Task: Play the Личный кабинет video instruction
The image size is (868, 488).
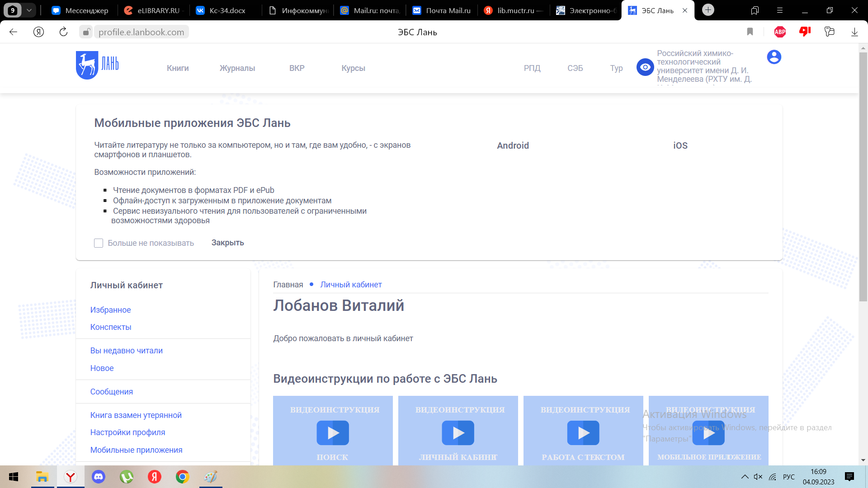Action: tap(458, 432)
